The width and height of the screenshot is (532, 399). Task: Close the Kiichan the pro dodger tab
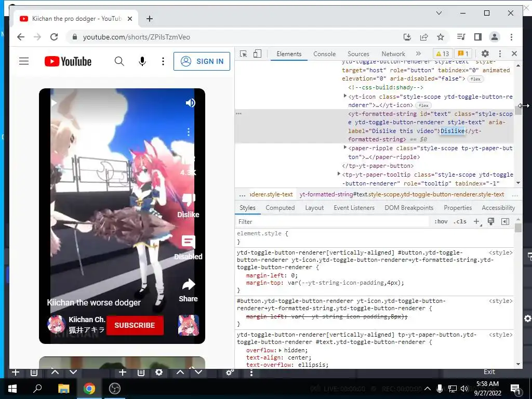129,19
